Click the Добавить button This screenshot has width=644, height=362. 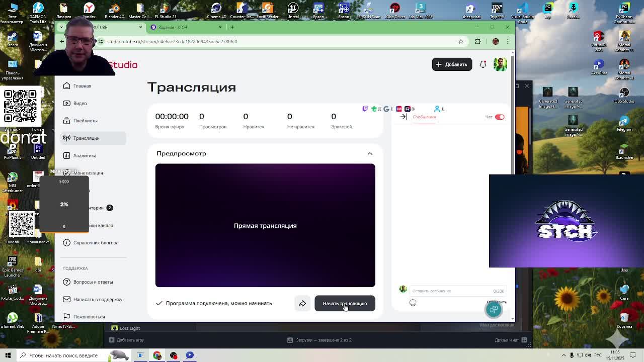[452, 64]
